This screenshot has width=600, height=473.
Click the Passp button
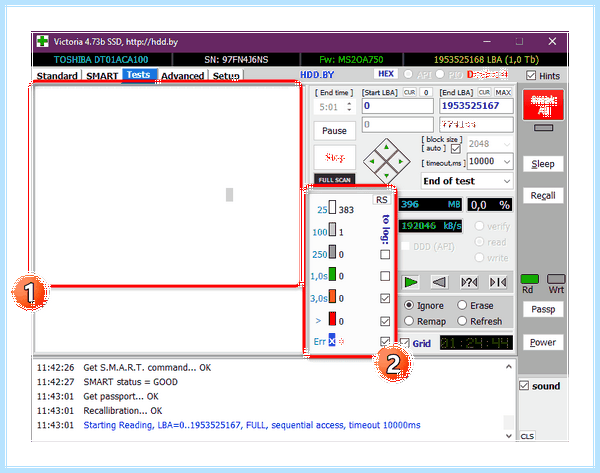point(543,309)
